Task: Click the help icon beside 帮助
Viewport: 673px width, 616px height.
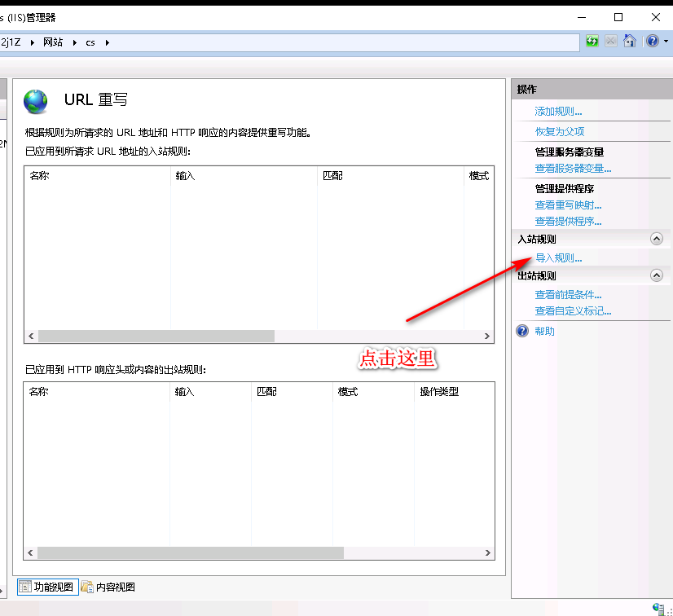Action: tap(523, 331)
